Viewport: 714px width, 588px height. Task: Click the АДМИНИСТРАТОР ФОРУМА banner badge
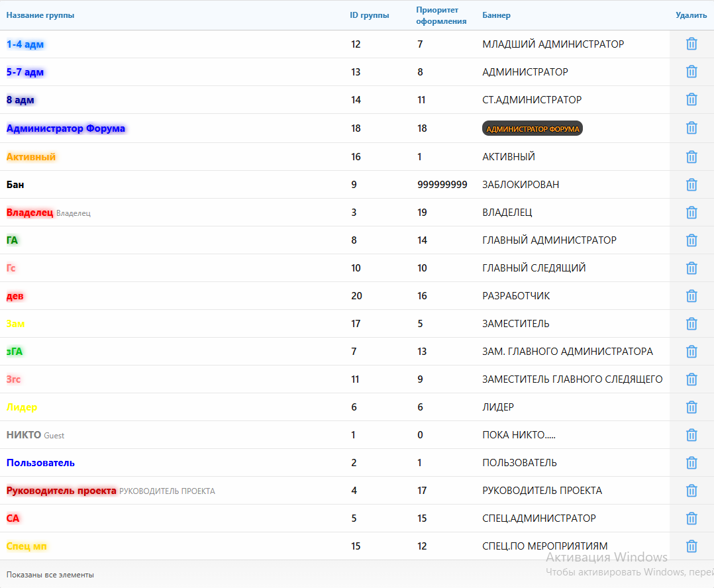tap(532, 128)
